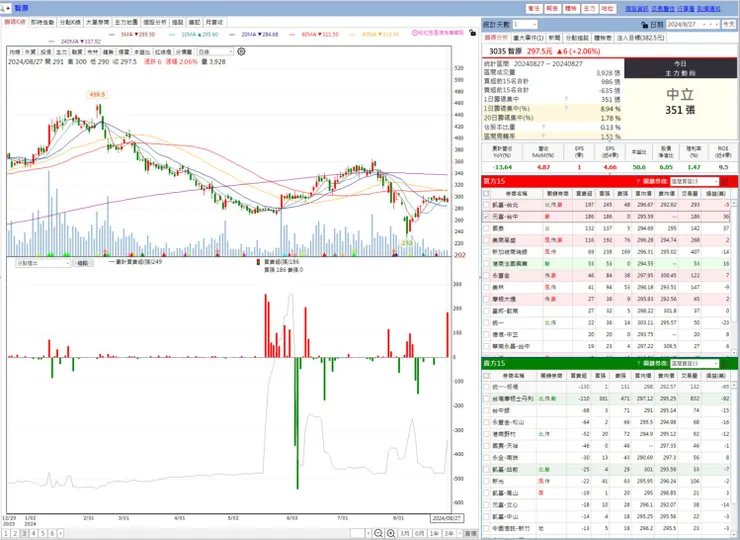Toggle checkbox for 港商野村 row

486,434
